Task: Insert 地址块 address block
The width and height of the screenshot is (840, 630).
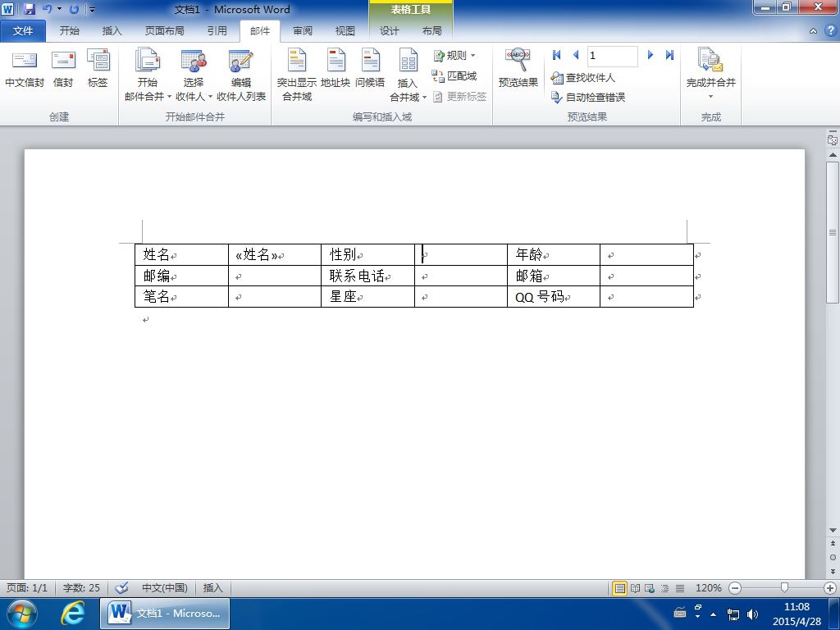Action: 336,70
